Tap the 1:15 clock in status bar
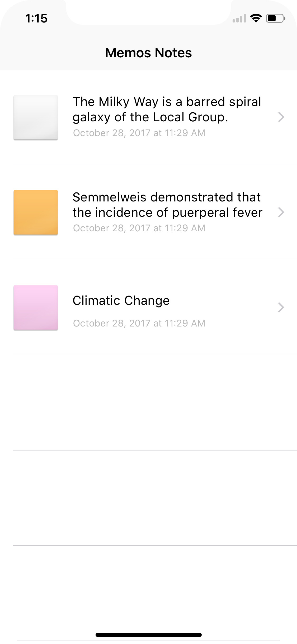This screenshot has width=297, height=644. point(36,19)
